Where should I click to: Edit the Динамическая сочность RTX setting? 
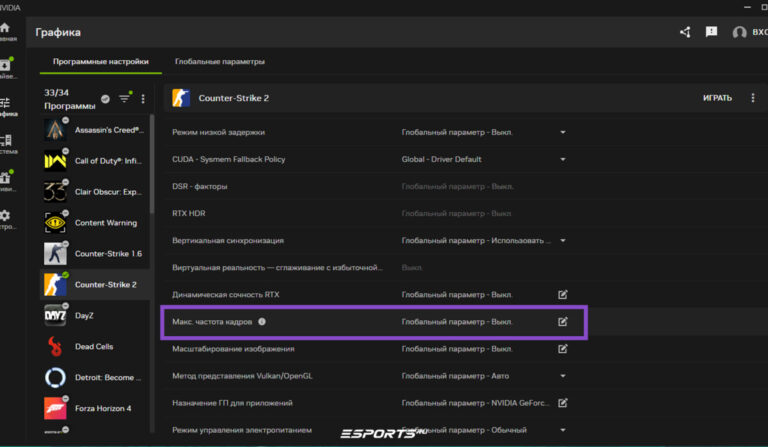[563, 294]
